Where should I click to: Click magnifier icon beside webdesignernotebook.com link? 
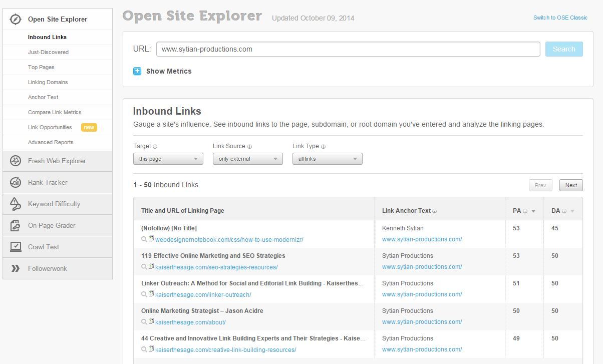144,239
